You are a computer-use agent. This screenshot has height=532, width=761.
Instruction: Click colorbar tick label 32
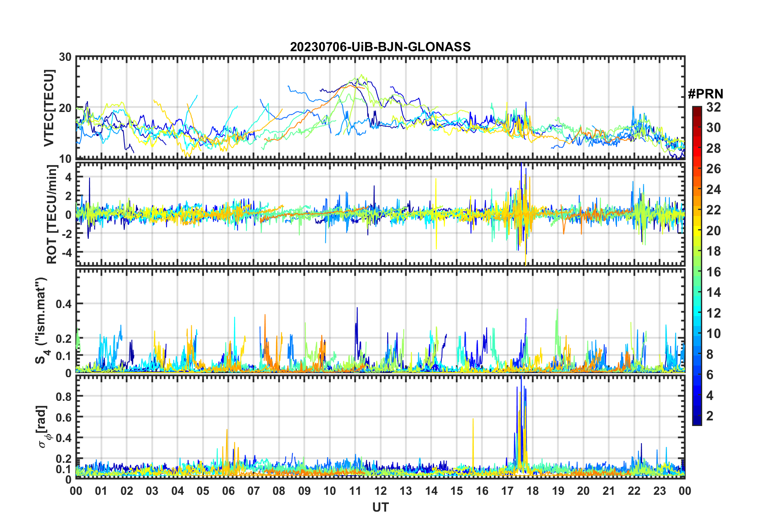click(x=713, y=107)
